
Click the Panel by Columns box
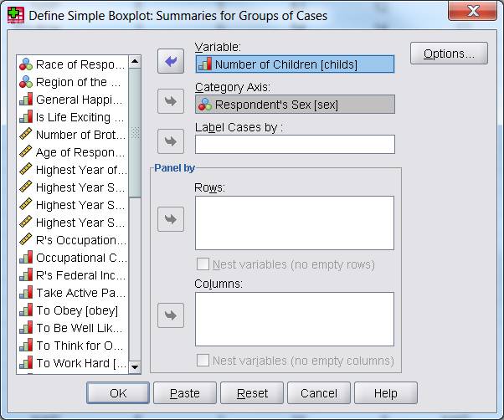click(295, 319)
